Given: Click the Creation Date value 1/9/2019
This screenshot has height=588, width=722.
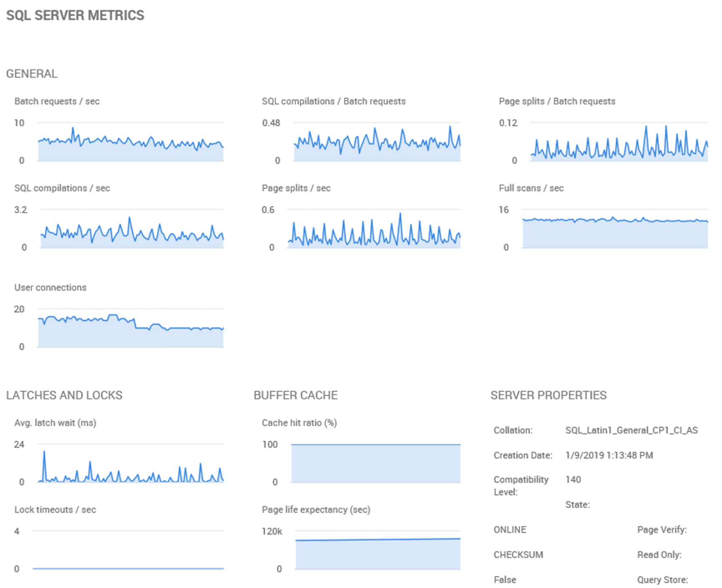Looking at the screenshot, I should 610,455.
